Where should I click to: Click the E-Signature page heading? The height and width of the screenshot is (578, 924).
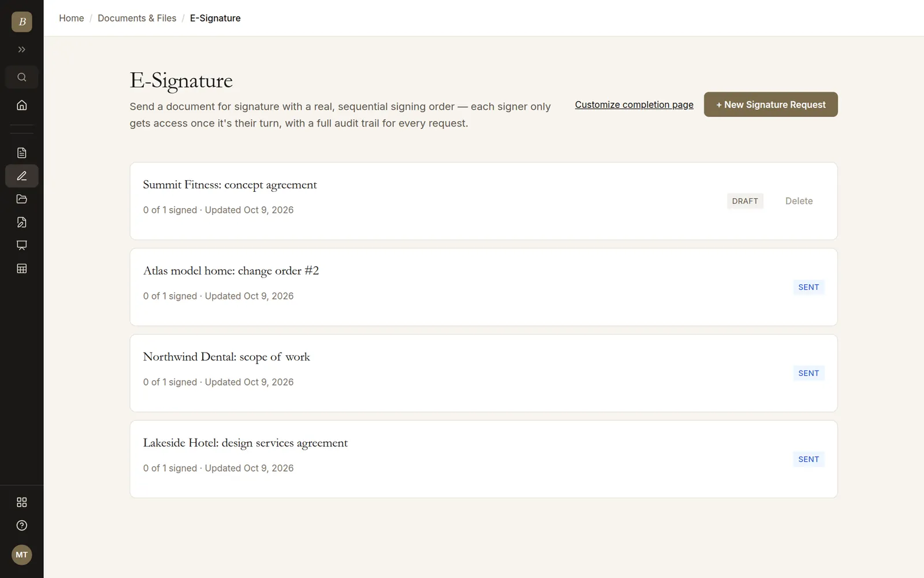tap(181, 81)
